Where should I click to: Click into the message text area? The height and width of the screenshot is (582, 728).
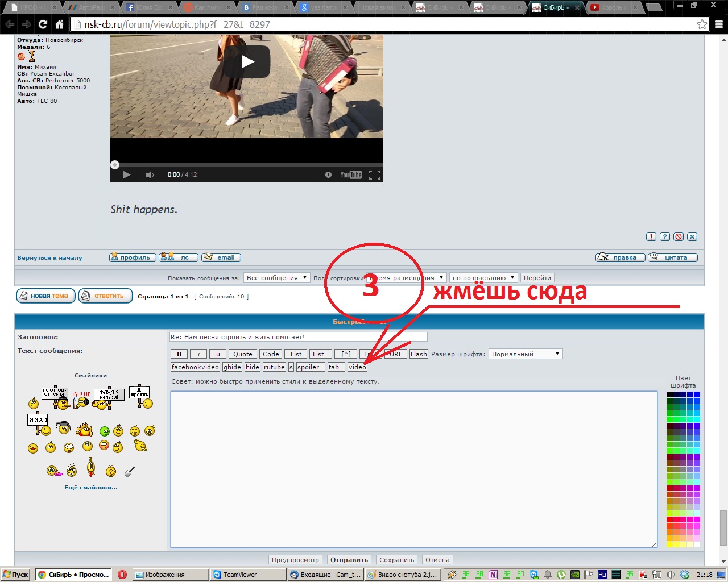[x=413, y=469]
